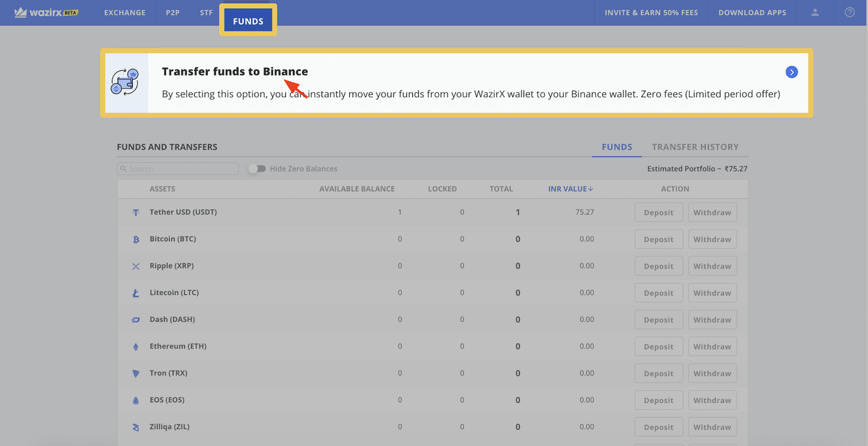Withdraw Dash (DASH)
868x446 pixels.
tap(712, 320)
